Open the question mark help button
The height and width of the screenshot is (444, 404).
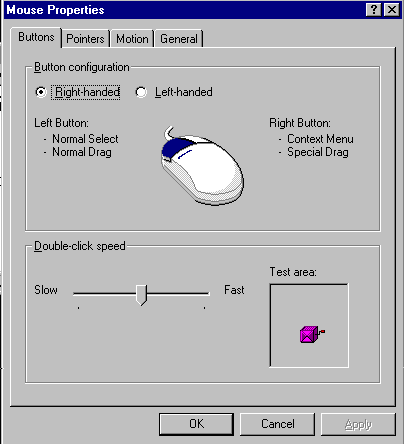click(374, 10)
